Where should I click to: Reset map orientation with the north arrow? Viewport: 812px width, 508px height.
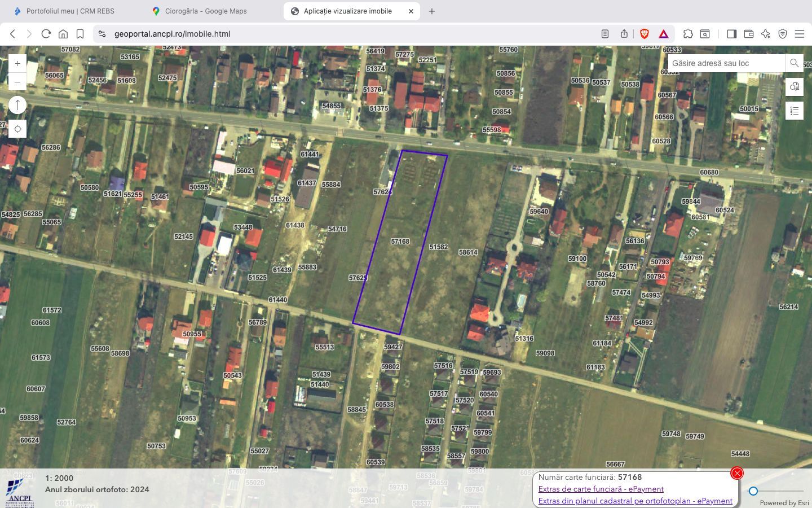point(17,105)
